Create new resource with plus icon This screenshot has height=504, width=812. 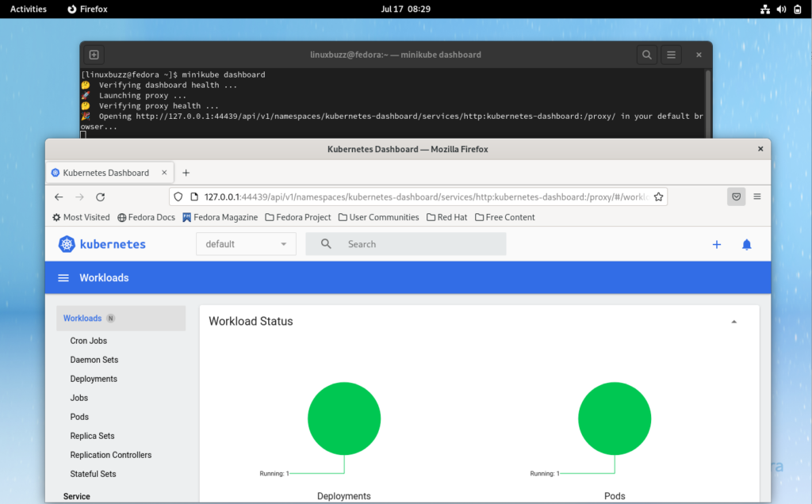click(717, 244)
